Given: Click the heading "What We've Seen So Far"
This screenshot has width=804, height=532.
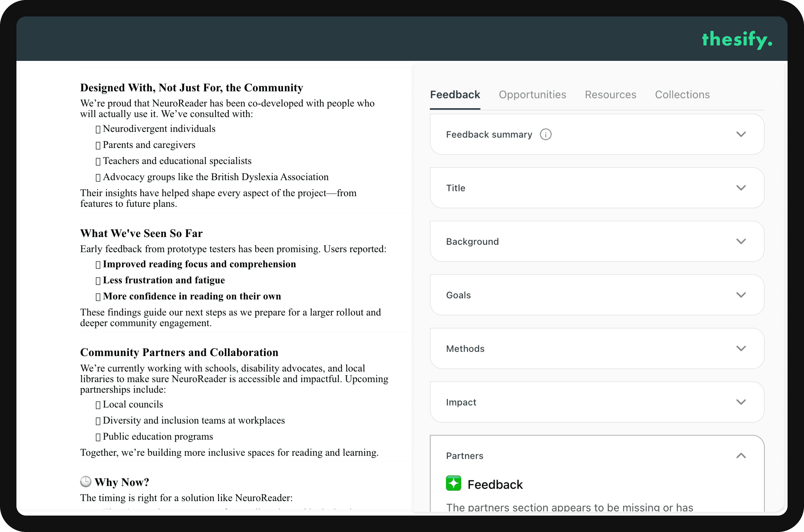Looking at the screenshot, I should pyautogui.click(x=141, y=233).
